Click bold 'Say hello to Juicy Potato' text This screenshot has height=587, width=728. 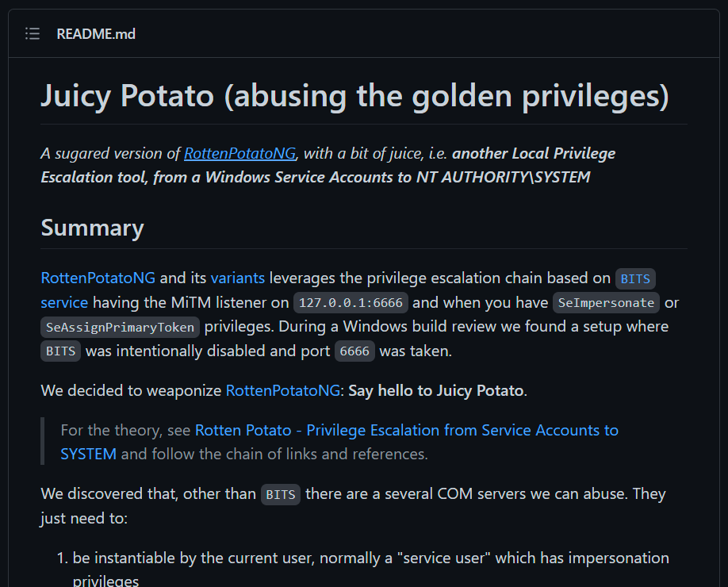coord(436,390)
